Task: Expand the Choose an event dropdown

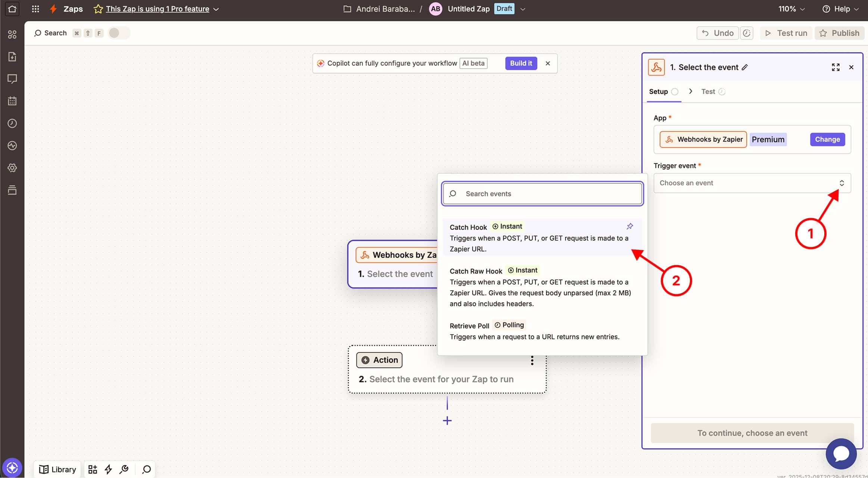Action: pyautogui.click(x=752, y=183)
